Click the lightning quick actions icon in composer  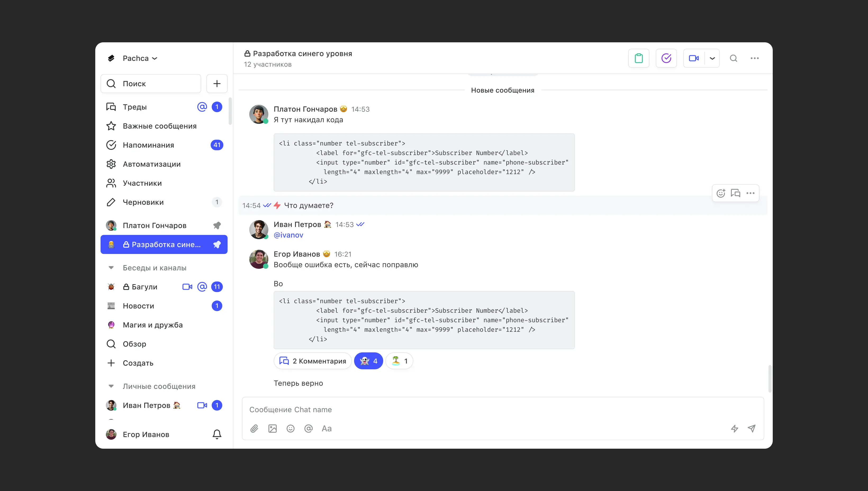pyautogui.click(x=734, y=428)
